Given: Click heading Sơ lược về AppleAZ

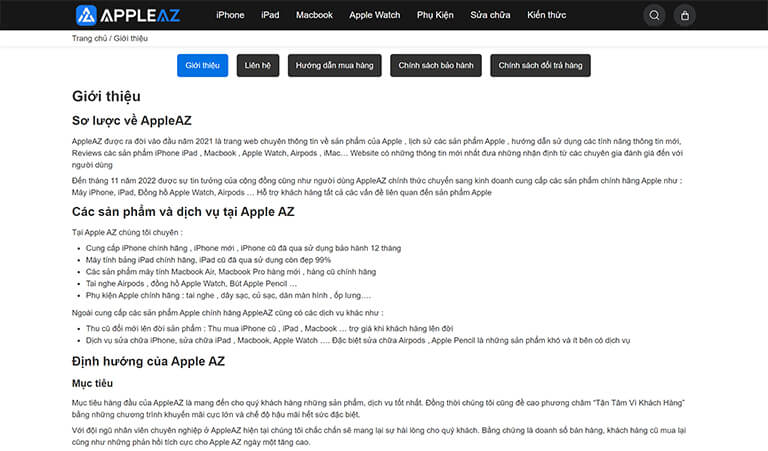Looking at the screenshot, I should point(132,120).
